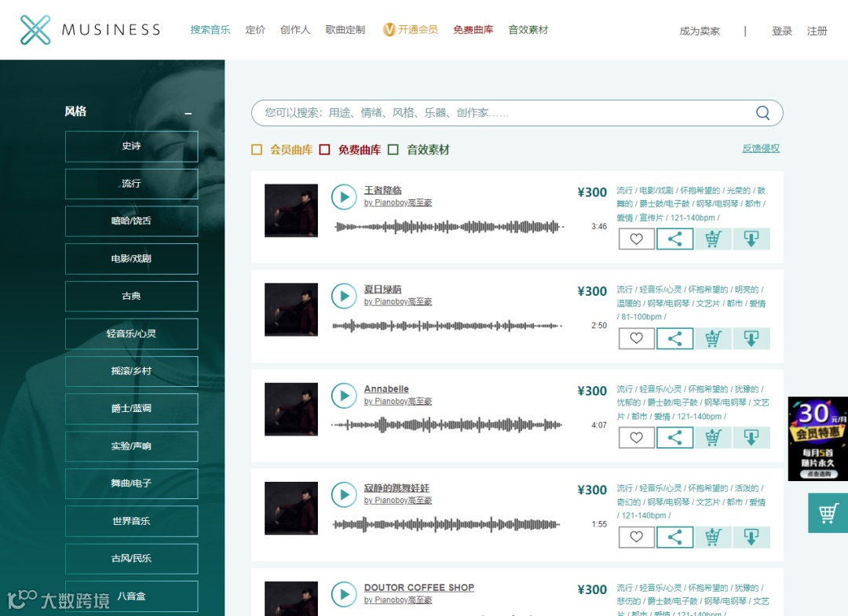Filter by 实验/声响 style
This screenshot has width=848, height=616.
131,446
